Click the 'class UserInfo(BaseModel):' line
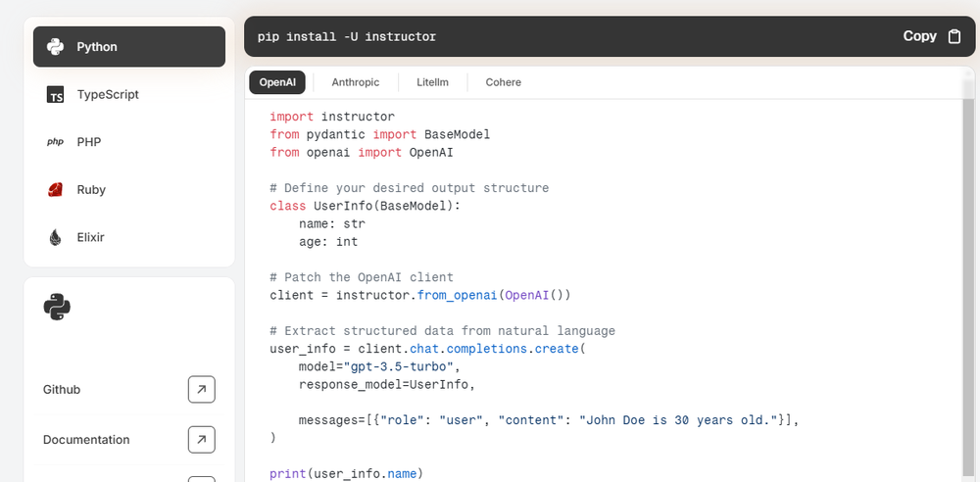This screenshot has height=482, width=980. [x=365, y=206]
